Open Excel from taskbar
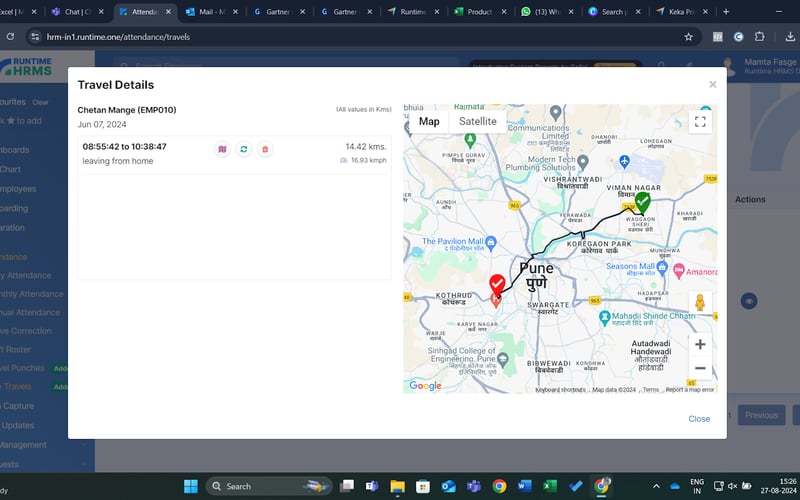This screenshot has width=800, height=500. click(x=550, y=486)
